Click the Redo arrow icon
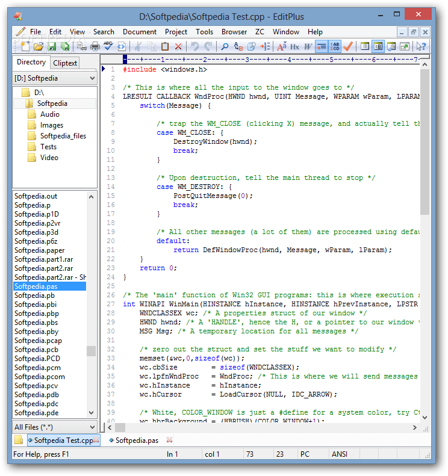This screenshot has height=476, width=448. (208, 46)
